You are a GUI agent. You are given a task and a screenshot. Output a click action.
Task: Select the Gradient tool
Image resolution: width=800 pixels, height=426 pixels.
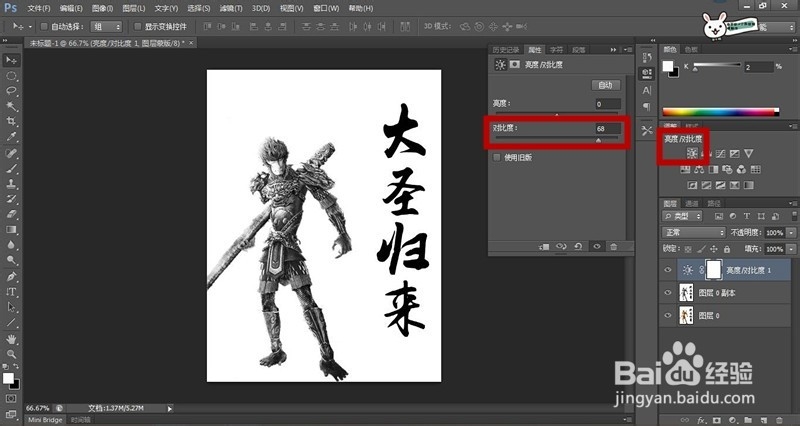pos(11,230)
